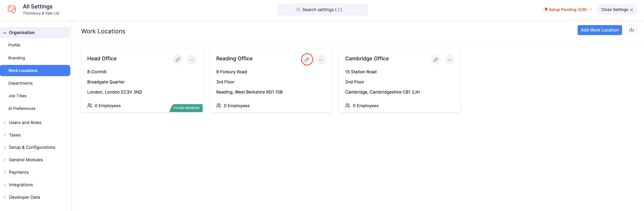Click the FILING ADDRESS badge
Viewport: 644px width, 211px height.
point(186,108)
